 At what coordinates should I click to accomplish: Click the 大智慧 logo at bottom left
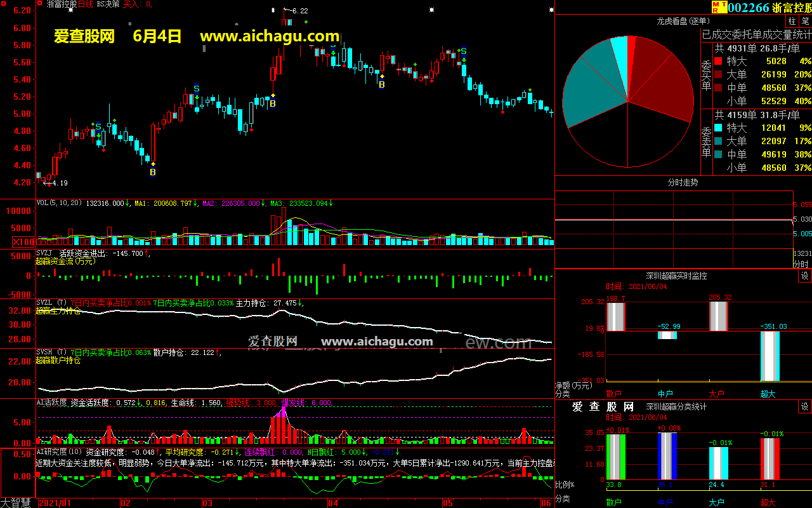pos(17,502)
